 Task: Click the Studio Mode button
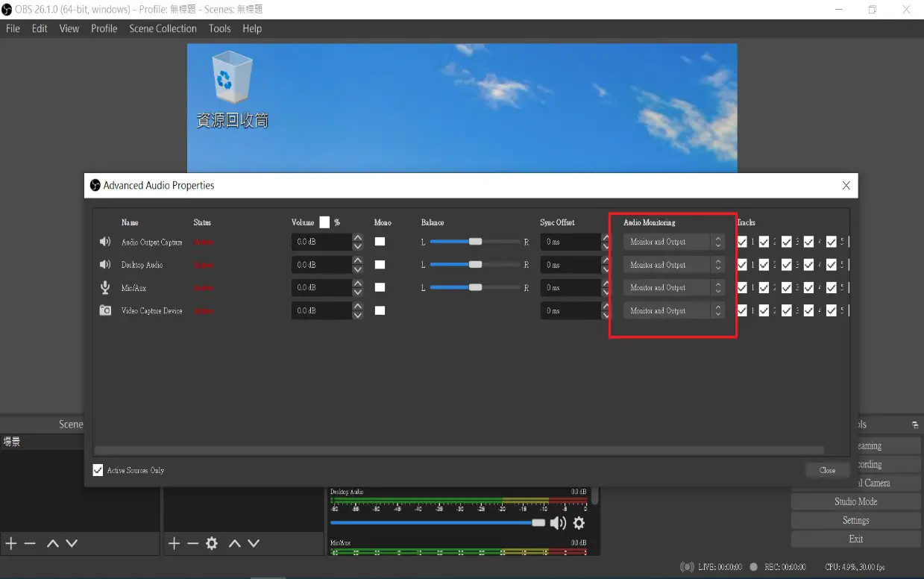point(855,501)
